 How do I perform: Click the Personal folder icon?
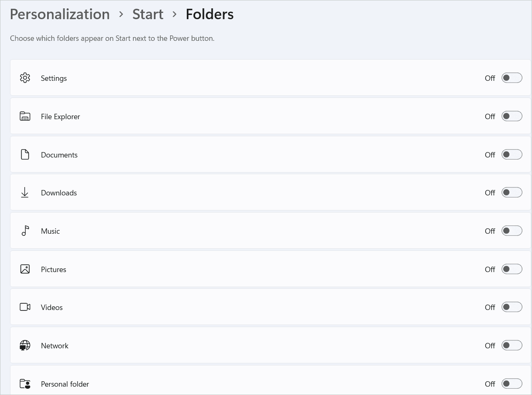pyautogui.click(x=25, y=384)
